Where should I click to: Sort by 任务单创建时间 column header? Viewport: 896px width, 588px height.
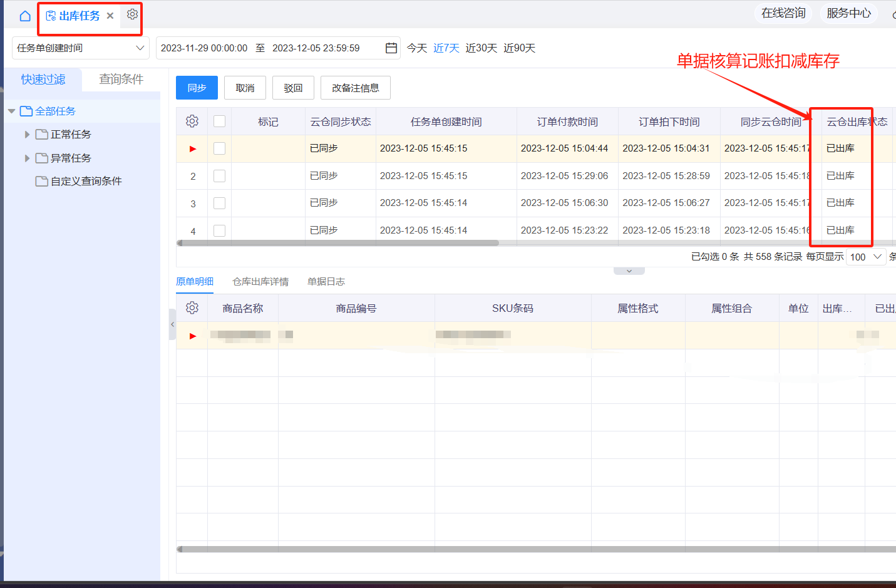coord(446,121)
